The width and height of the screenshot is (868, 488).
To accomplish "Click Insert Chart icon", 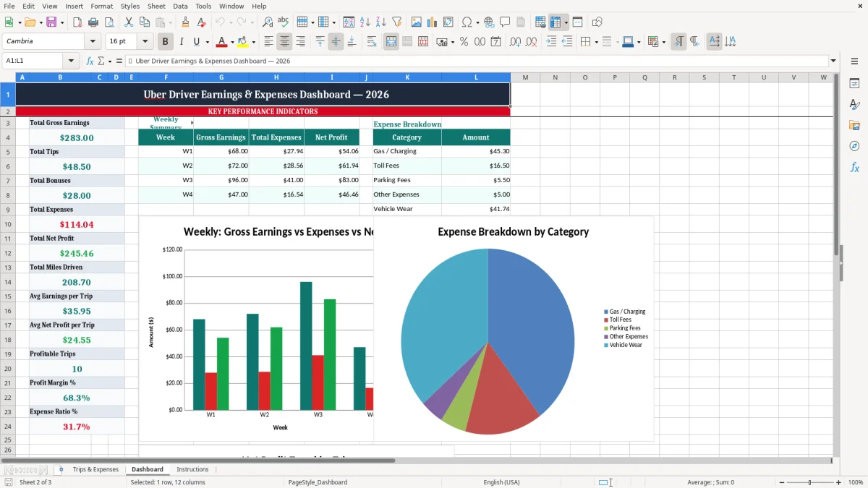I will 433,22.
